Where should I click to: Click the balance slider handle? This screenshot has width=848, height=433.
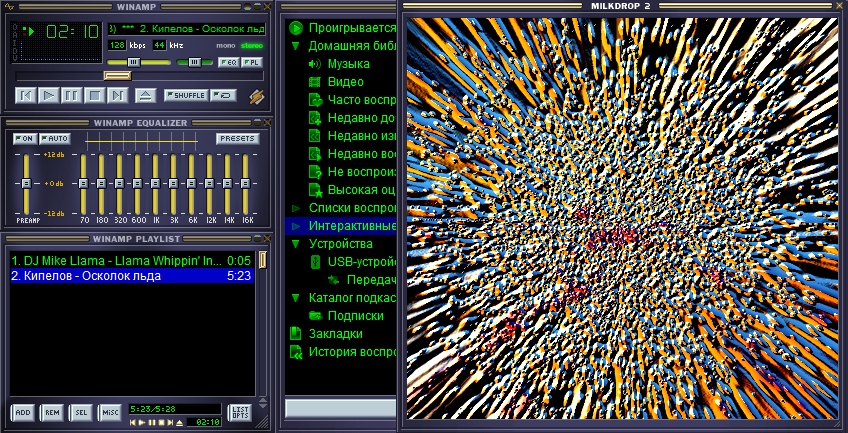[x=195, y=62]
